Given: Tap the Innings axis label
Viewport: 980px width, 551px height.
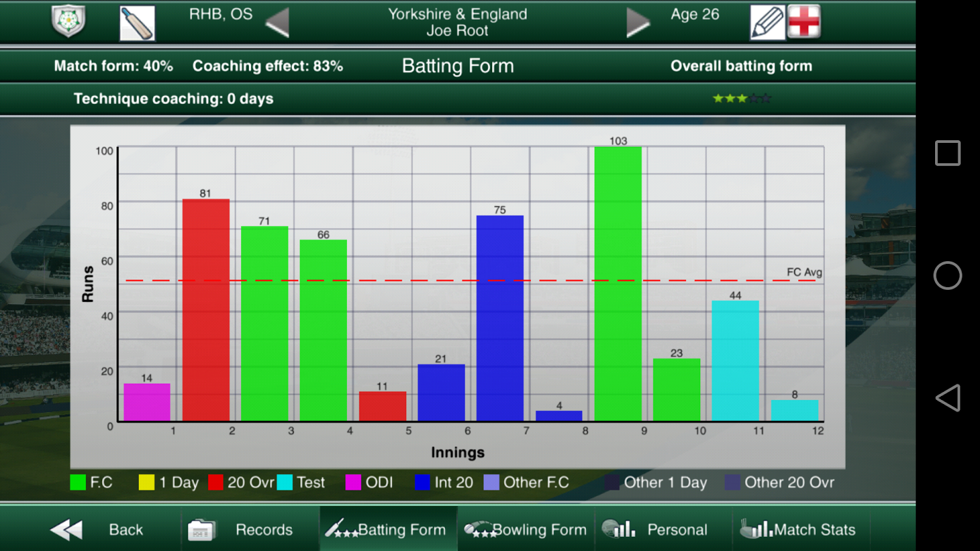Looking at the screenshot, I should [458, 452].
